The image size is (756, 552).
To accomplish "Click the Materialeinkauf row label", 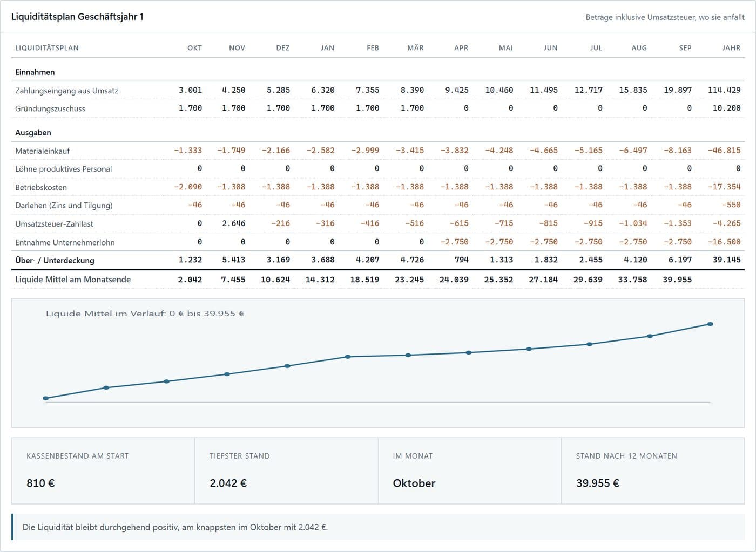I will pos(43,151).
